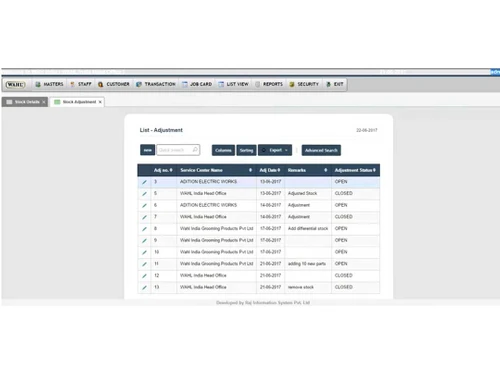This screenshot has height=375, width=500.
Task: Edit adjustment number 9 pencil icon
Action: click(144, 240)
